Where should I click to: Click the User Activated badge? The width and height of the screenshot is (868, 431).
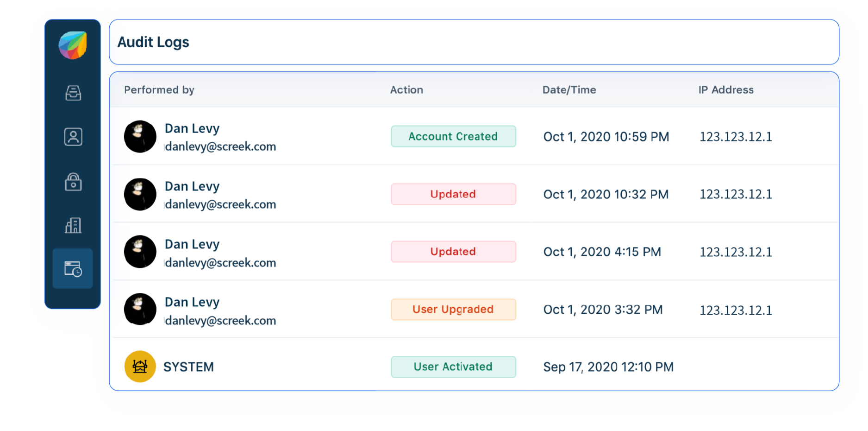point(453,367)
